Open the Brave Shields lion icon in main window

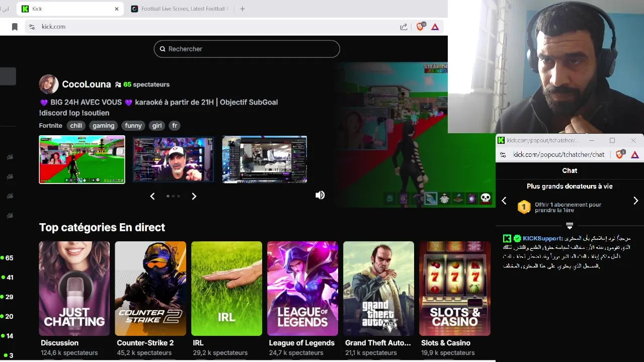(x=420, y=27)
